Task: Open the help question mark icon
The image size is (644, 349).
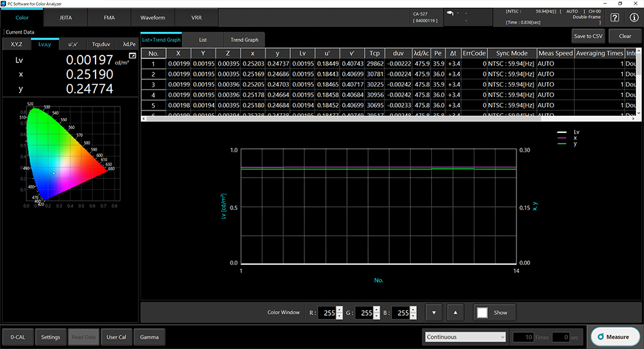Action: click(614, 18)
